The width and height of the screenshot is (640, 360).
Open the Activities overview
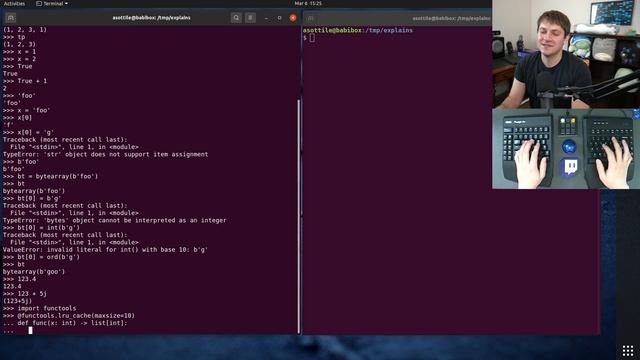coord(14,3)
